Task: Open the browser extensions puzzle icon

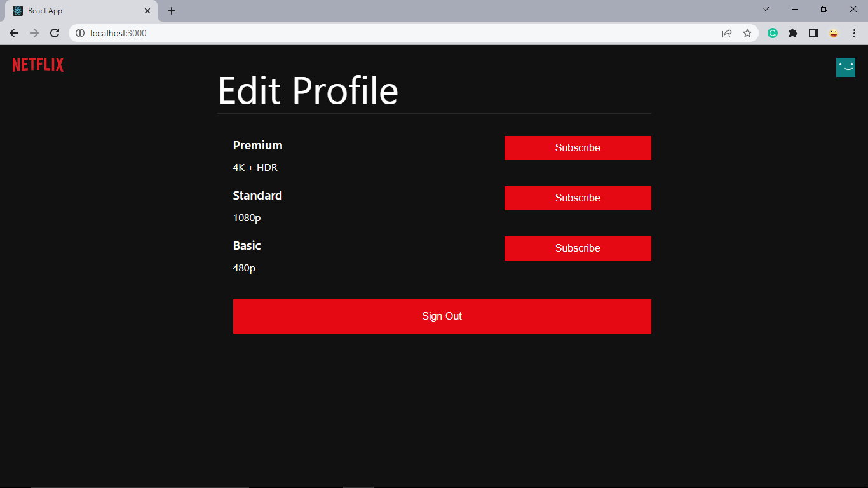Action: pyautogui.click(x=792, y=33)
